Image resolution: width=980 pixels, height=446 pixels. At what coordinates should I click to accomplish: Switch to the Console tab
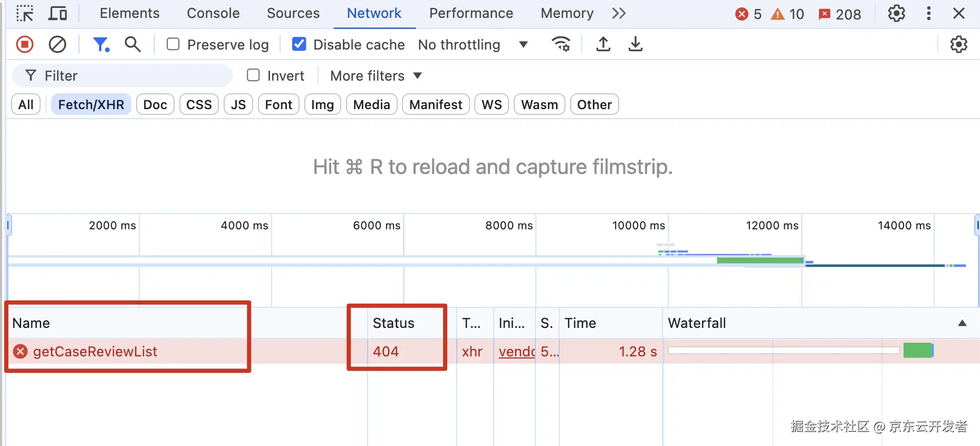[213, 13]
